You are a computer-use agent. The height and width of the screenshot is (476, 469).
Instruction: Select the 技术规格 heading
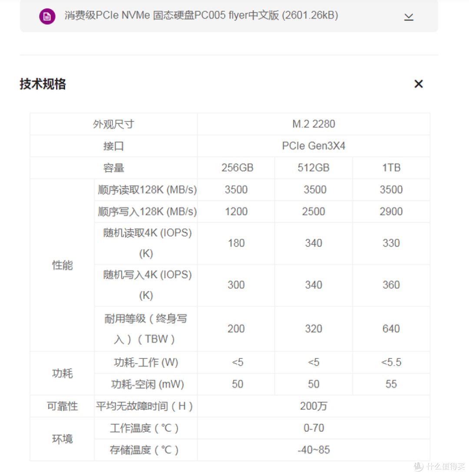click(x=42, y=84)
